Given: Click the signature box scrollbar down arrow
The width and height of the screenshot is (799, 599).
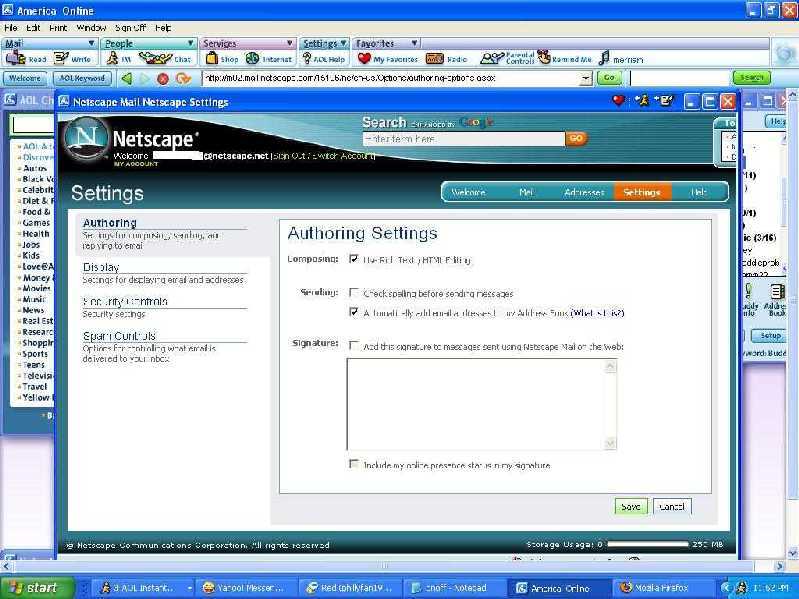Looking at the screenshot, I should click(610, 443).
